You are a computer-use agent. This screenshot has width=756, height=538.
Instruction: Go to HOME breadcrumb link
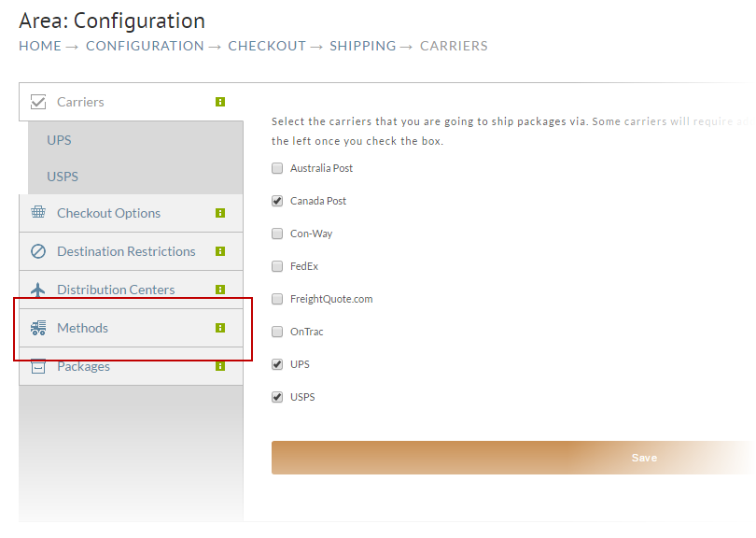pyautogui.click(x=40, y=46)
